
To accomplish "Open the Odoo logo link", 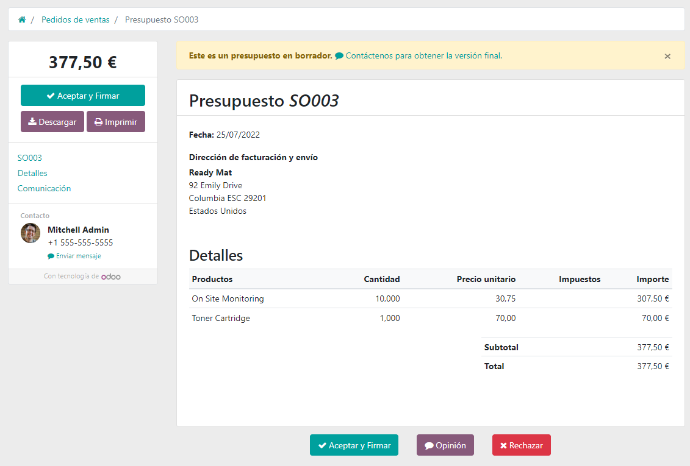I will [x=110, y=277].
